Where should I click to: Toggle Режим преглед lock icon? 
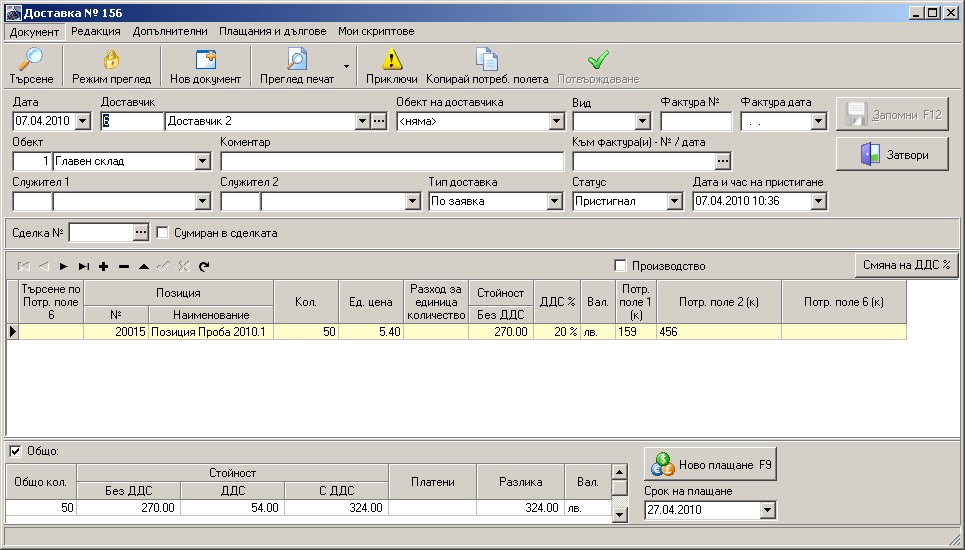pos(111,60)
